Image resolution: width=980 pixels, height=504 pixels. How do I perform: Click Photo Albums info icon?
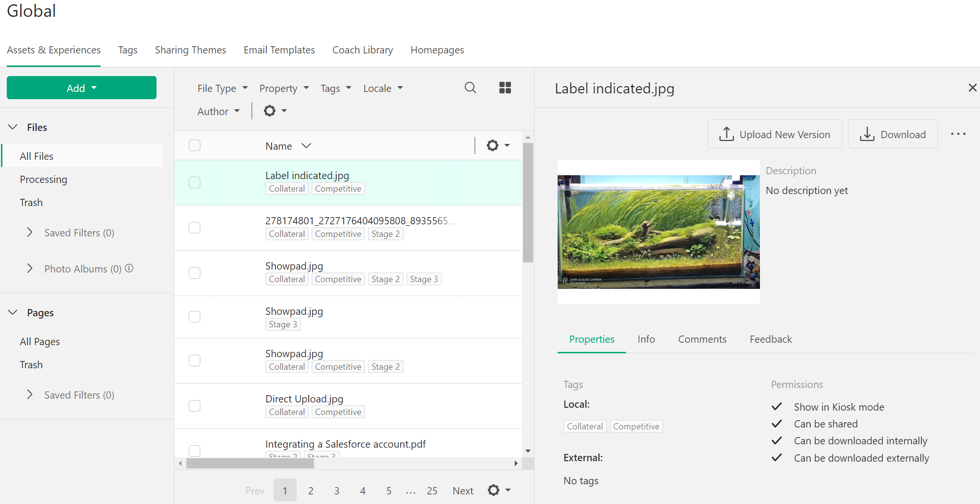(129, 268)
